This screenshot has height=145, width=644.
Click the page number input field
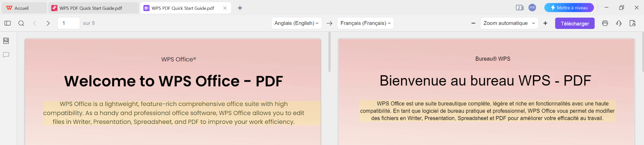[x=69, y=23]
